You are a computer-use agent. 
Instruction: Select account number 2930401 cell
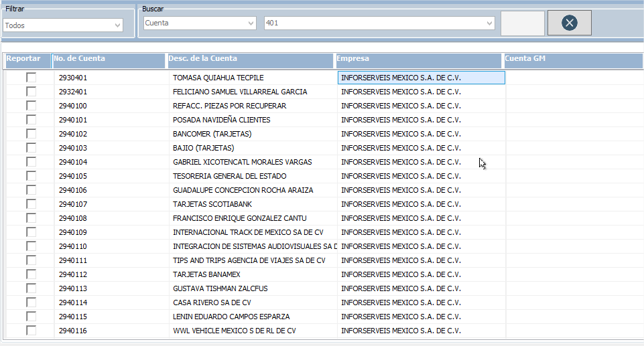111,78
